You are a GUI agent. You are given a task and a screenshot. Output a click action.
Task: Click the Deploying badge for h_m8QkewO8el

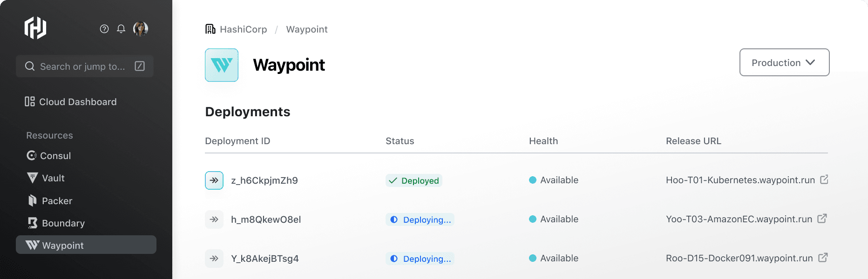coord(420,219)
